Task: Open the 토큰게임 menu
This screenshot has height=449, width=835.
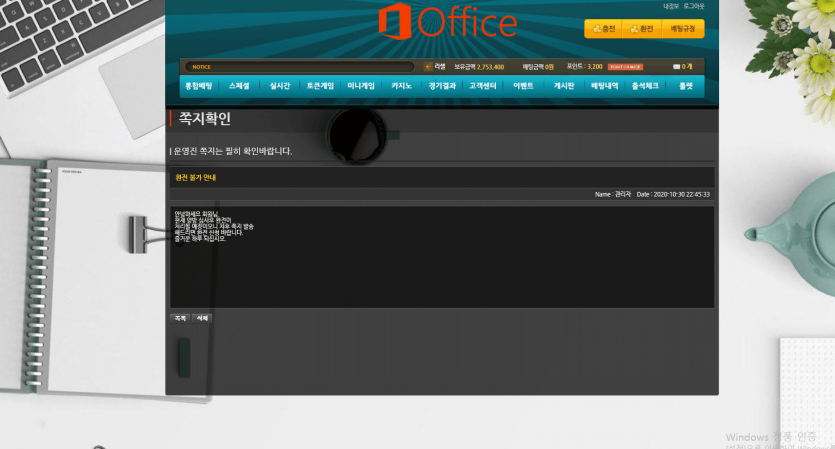Action: pos(320,86)
